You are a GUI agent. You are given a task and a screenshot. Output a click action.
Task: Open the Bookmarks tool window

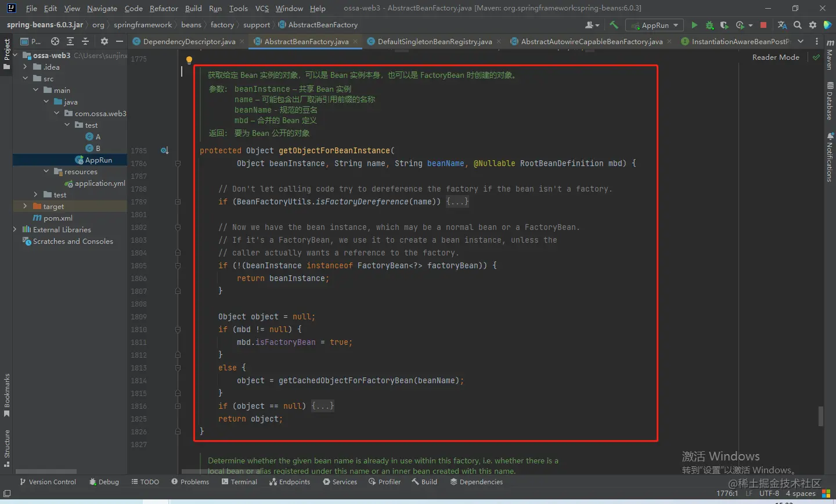(x=7, y=395)
